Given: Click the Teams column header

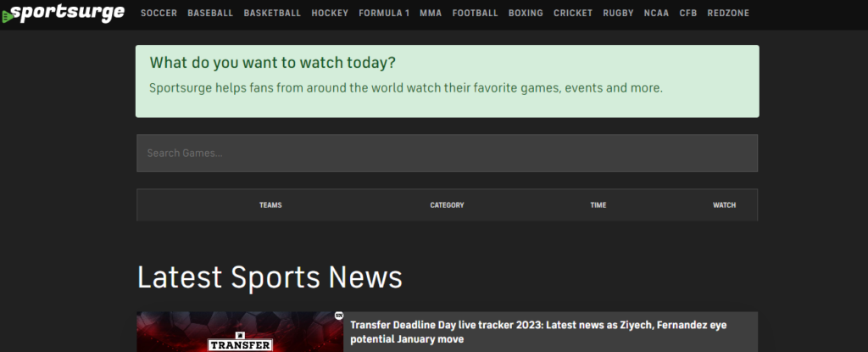Looking at the screenshot, I should tap(270, 205).
